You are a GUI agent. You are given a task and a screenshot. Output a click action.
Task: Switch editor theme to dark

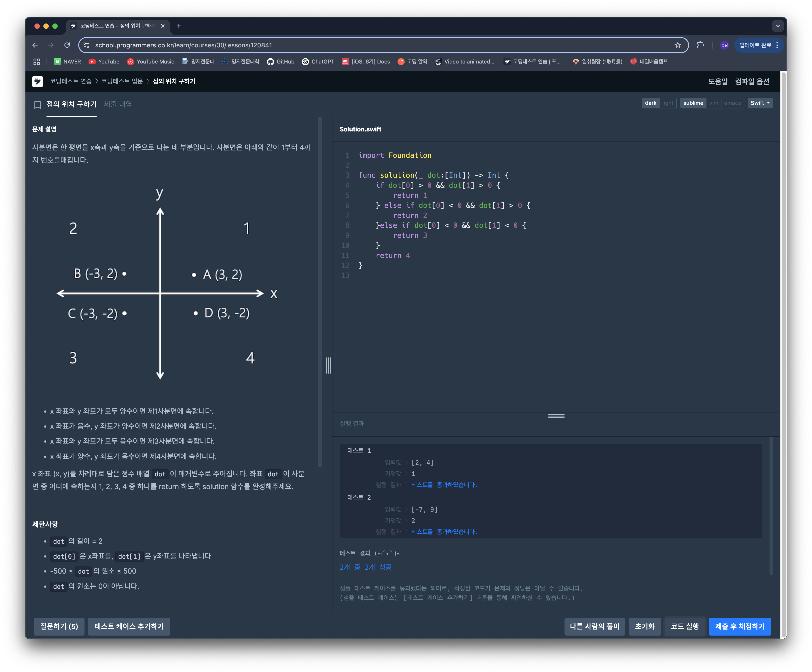click(650, 103)
